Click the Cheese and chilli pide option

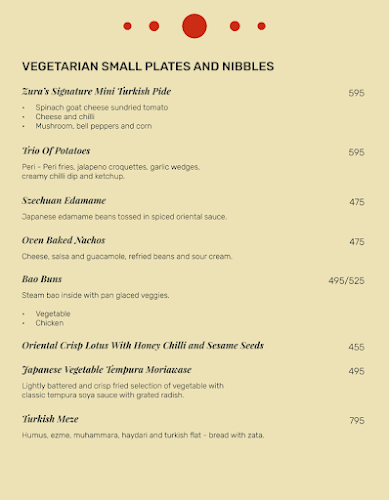point(65,117)
